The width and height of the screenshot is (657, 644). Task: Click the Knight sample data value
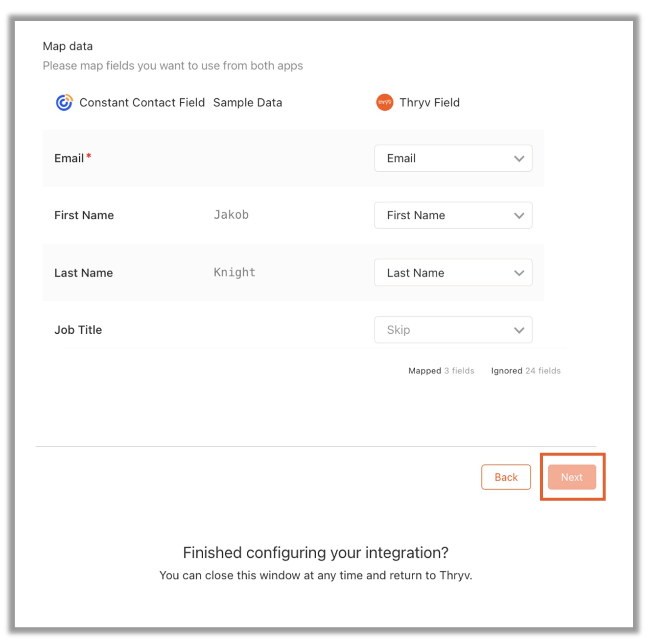[x=235, y=273]
